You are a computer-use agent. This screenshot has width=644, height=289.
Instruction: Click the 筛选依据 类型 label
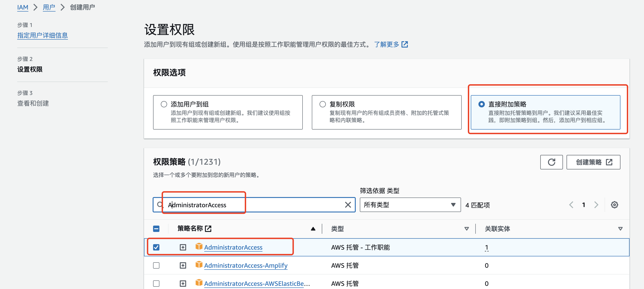point(379,191)
